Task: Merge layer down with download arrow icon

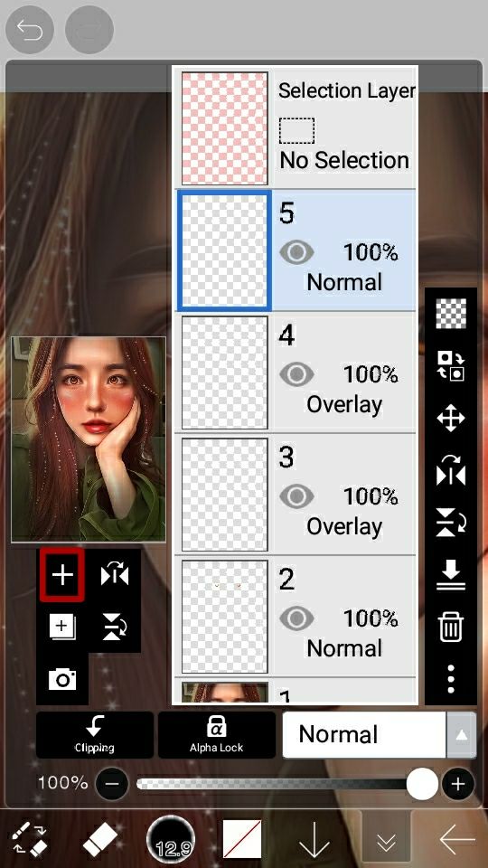Action: click(450, 575)
